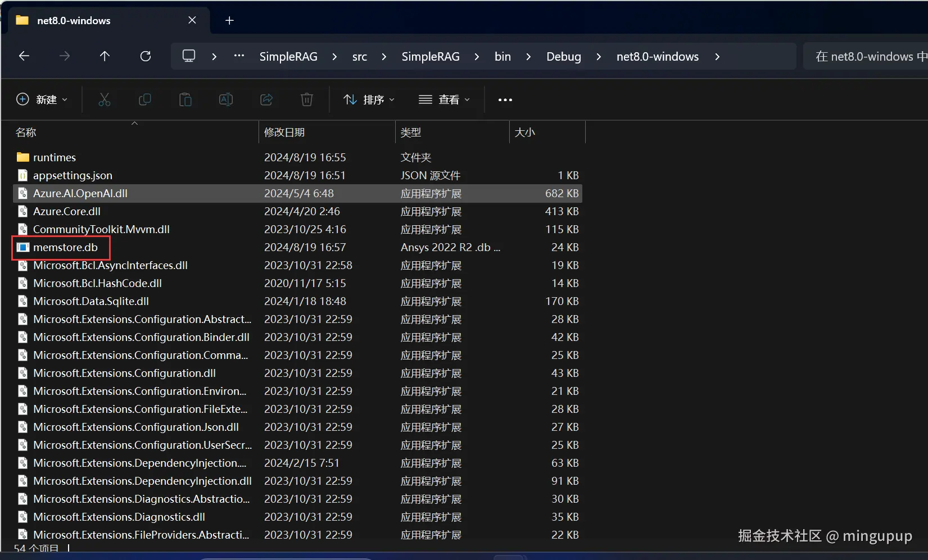928x560 pixels.
Task: Select the Microsoft.Data.Sqlite.dll file icon
Action: pyautogui.click(x=22, y=301)
